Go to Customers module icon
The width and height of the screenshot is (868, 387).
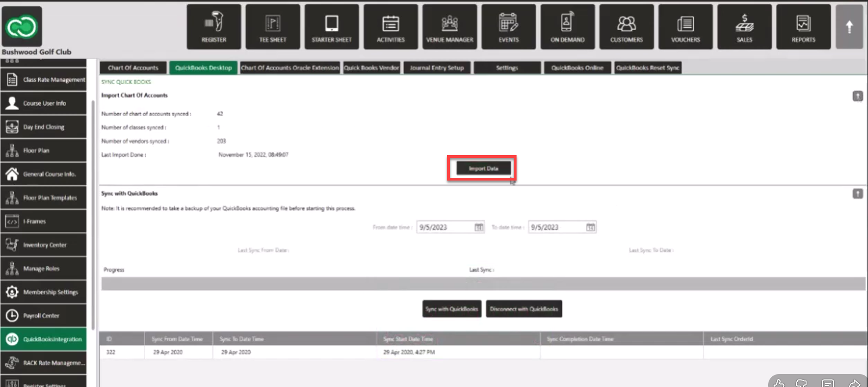point(626,27)
